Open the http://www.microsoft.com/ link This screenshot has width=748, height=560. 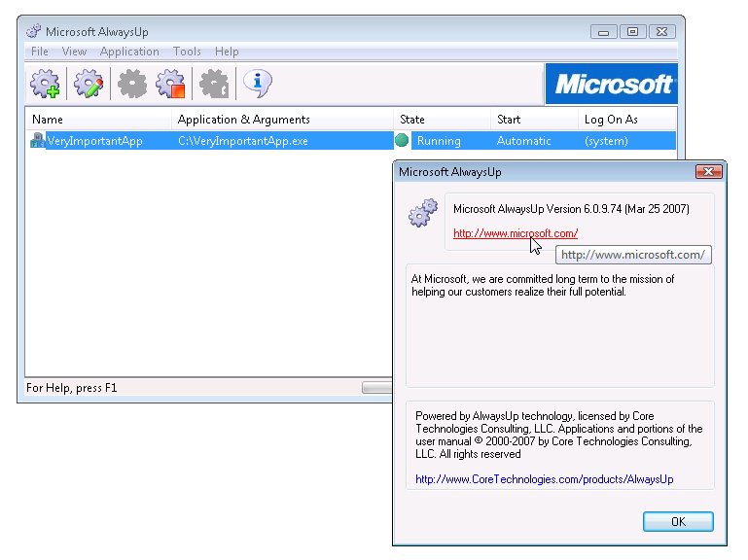coord(516,233)
